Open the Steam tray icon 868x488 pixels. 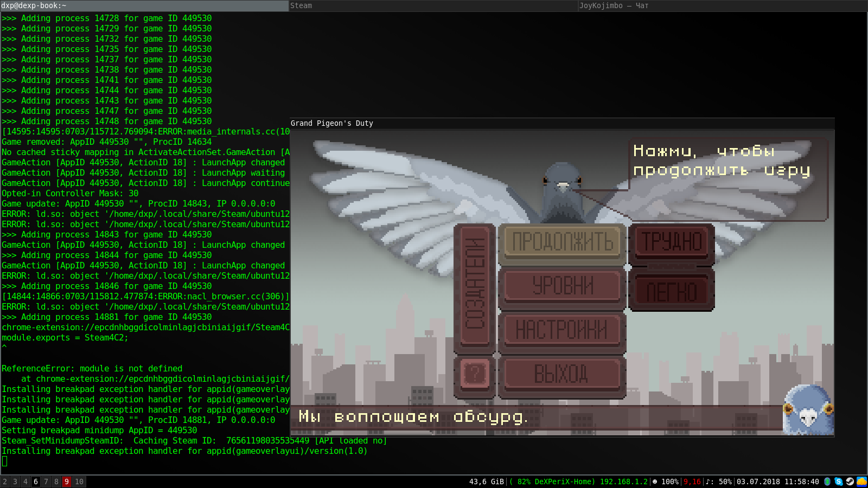(850, 481)
